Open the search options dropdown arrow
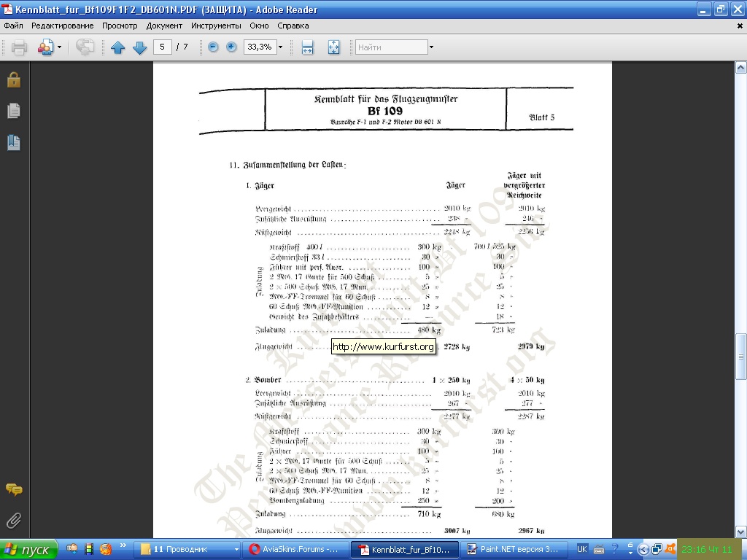Image resolution: width=747 pixels, height=560 pixels. click(x=431, y=47)
